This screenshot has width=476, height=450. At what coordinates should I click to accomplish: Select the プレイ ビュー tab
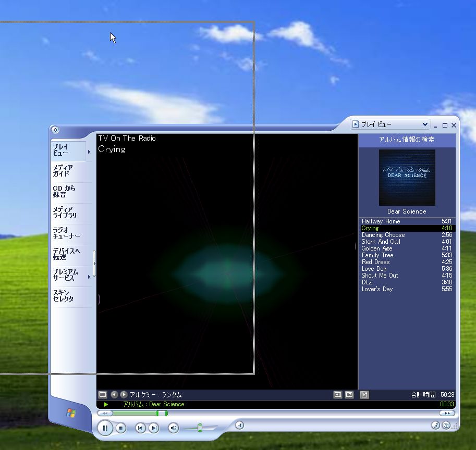[68, 150]
